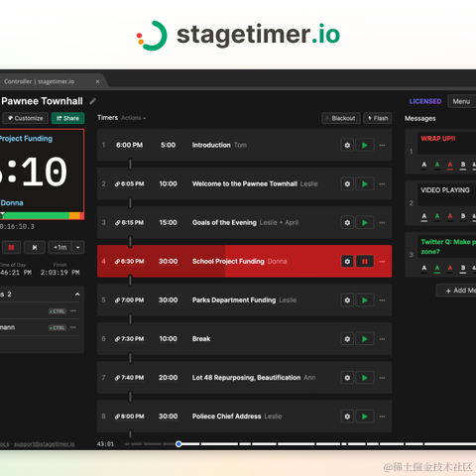
Task: Open more options for Poliece Chief Address
Action: (382, 416)
